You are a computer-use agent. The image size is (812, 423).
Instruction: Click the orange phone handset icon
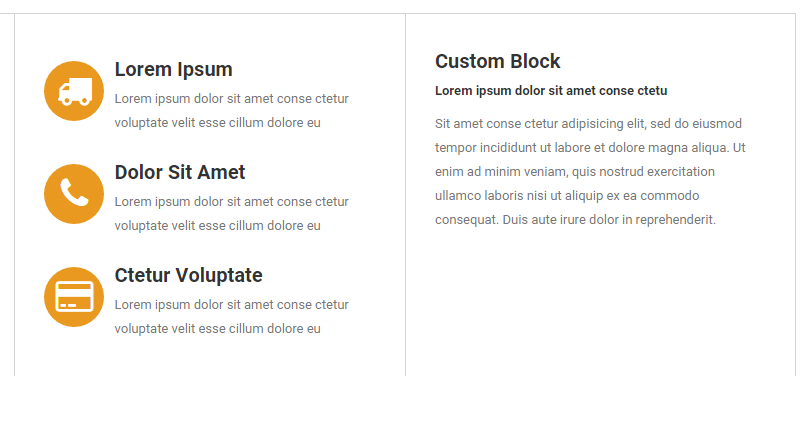pos(74,194)
